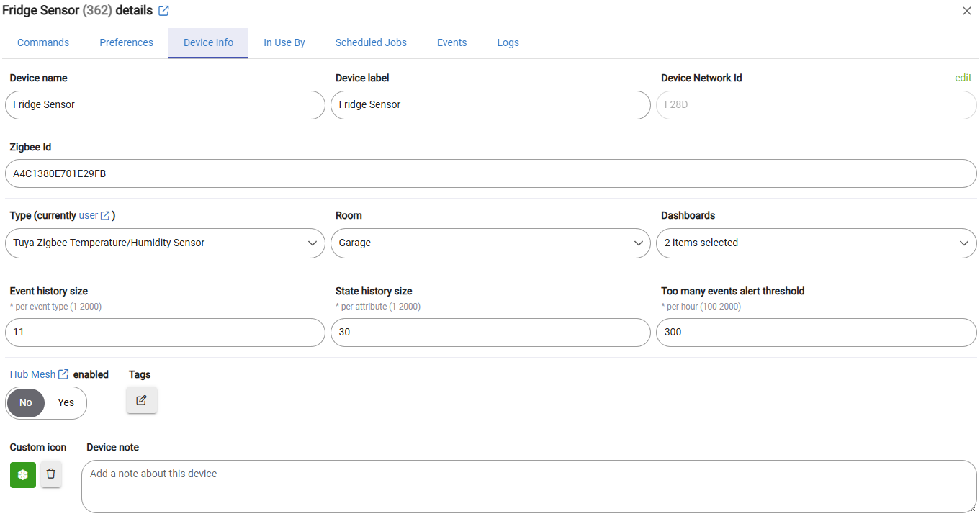This screenshot has width=980, height=524.
Task: Focus the Device note text area
Action: (x=529, y=487)
